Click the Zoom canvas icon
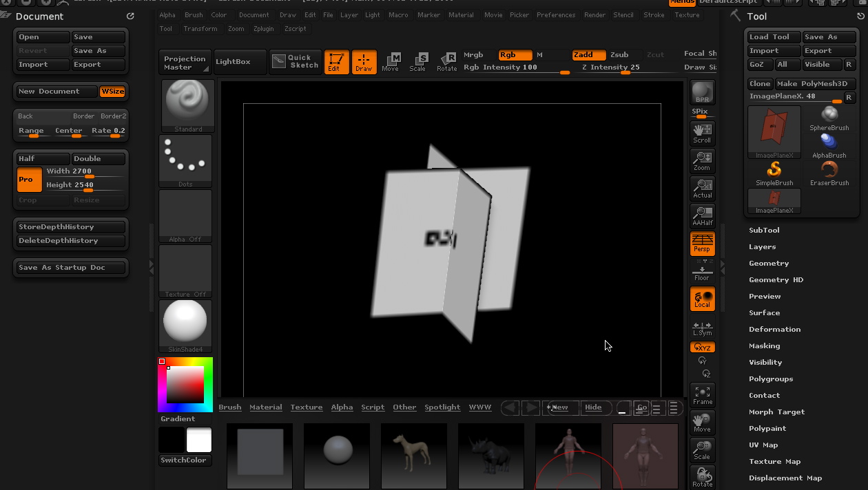 point(702,160)
